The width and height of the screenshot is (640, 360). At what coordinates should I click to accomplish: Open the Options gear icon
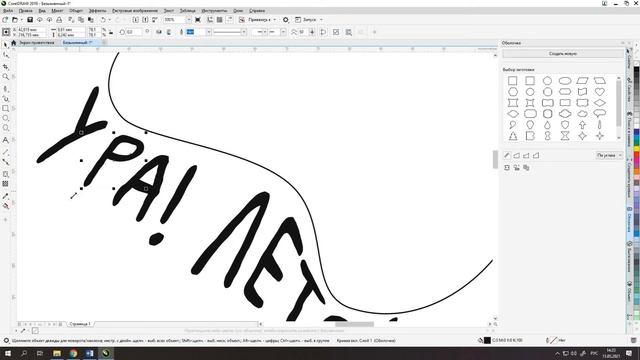286,20
